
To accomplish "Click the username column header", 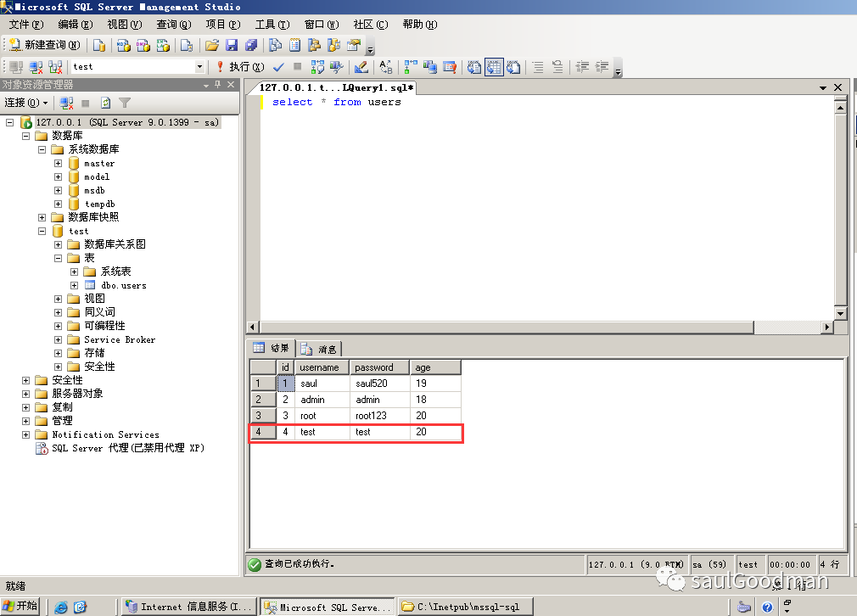I will (x=322, y=367).
